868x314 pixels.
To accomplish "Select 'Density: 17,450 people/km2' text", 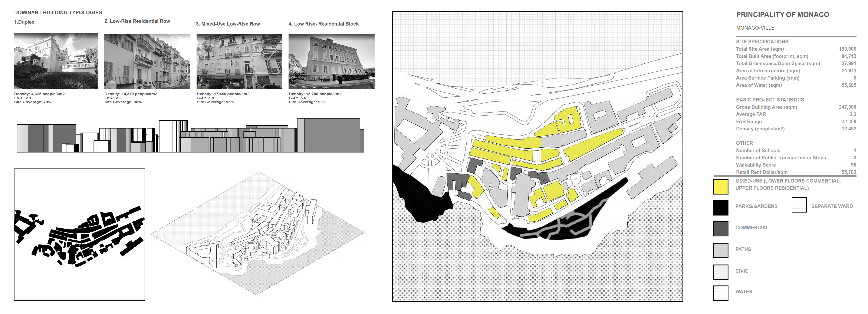I will pyautogui.click(x=223, y=94).
